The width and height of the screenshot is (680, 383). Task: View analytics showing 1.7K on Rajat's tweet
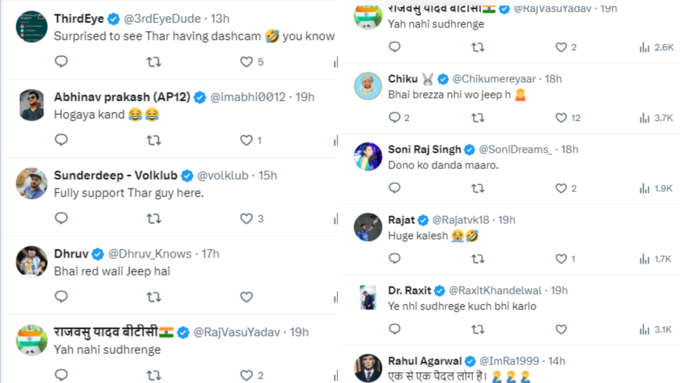(x=655, y=259)
